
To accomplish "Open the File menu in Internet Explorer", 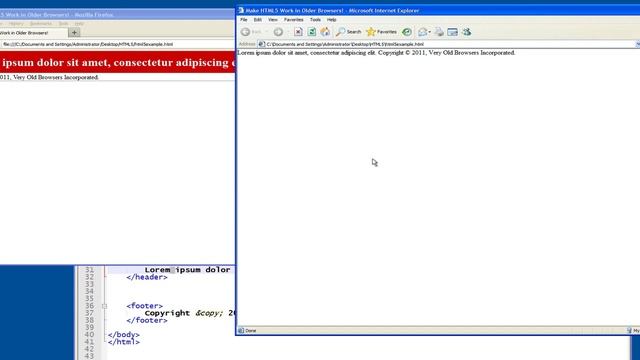I will pyautogui.click(x=244, y=20).
